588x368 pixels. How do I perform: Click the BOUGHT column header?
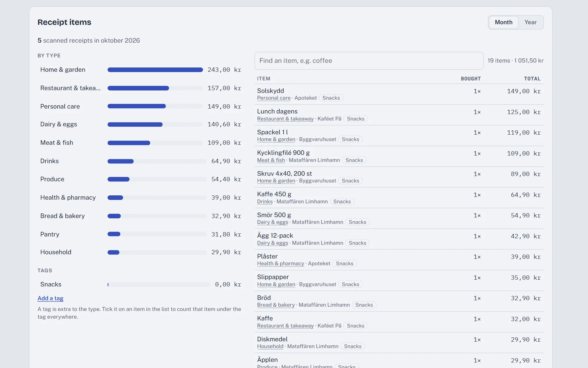pyautogui.click(x=471, y=79)
